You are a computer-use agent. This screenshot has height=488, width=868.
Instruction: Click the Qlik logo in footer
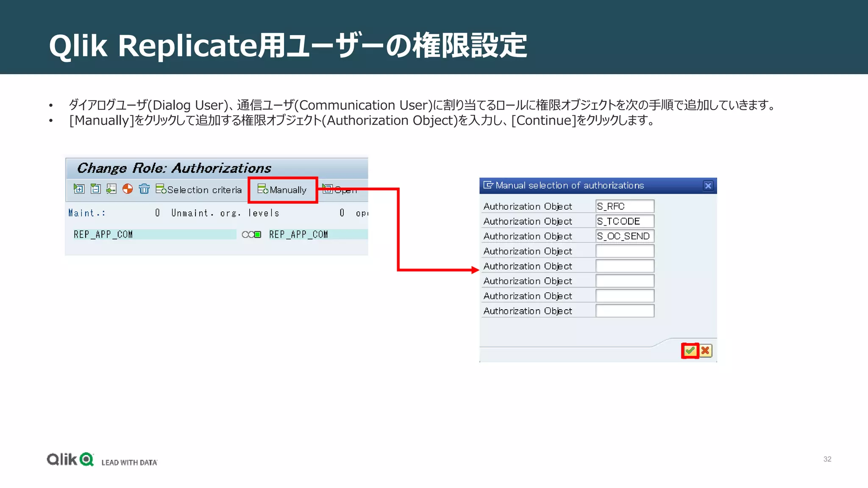point(70,459)
